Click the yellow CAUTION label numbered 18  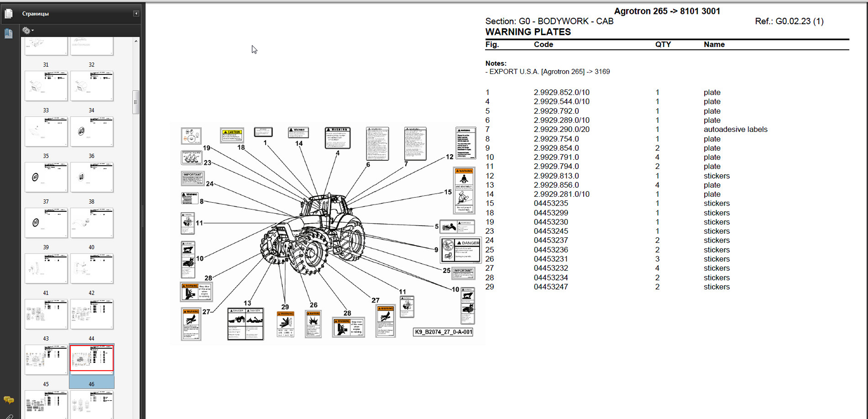(232, 135)
